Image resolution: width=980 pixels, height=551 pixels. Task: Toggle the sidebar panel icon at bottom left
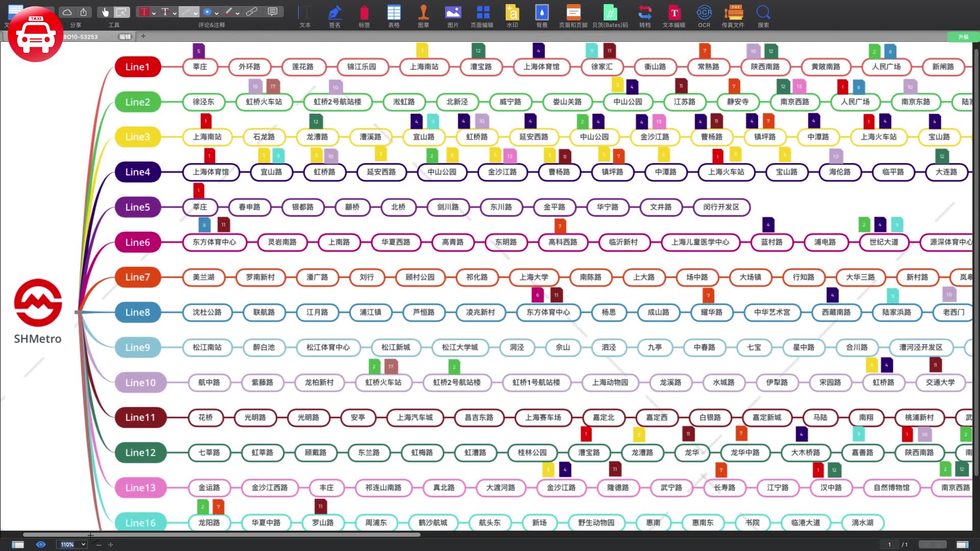(18, 544)
